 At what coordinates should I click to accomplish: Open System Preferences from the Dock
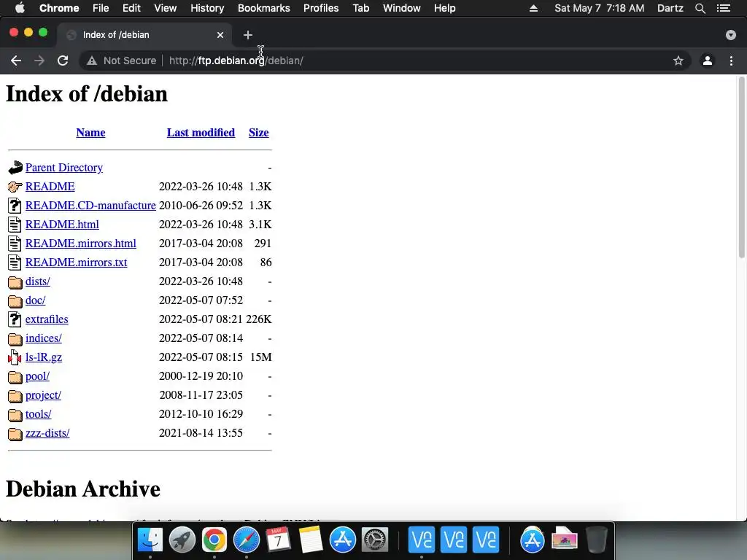tap(375, 540)
